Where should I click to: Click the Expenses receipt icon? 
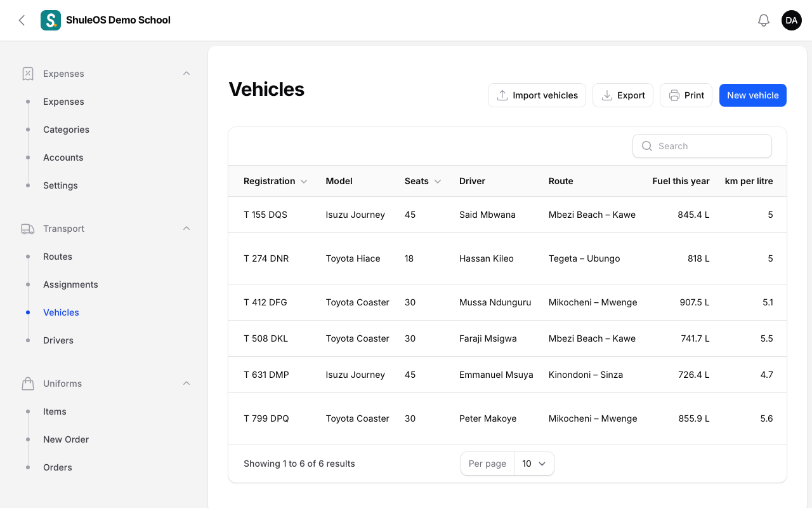click(x=28, y=74)
